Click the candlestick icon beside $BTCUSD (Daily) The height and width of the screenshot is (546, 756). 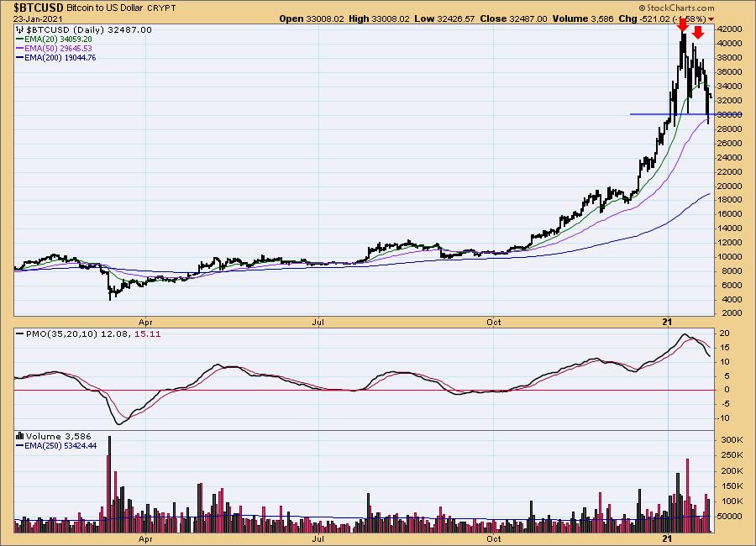click(20, 30)
